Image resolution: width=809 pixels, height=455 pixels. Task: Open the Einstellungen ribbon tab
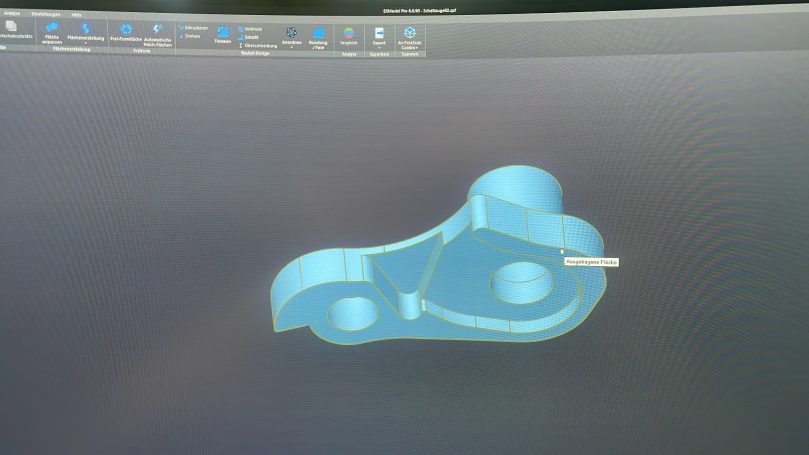point(45,14)
